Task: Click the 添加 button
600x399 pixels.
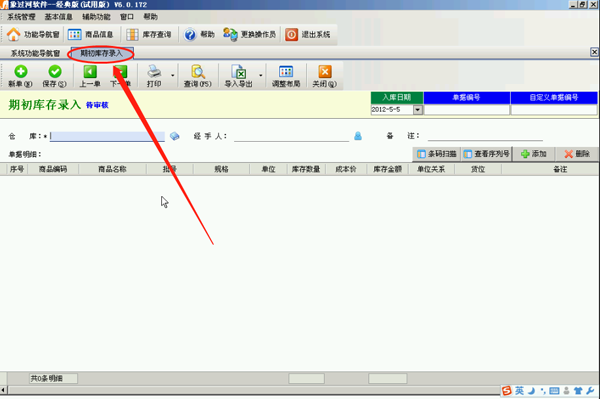Action: tap(534, 154)
